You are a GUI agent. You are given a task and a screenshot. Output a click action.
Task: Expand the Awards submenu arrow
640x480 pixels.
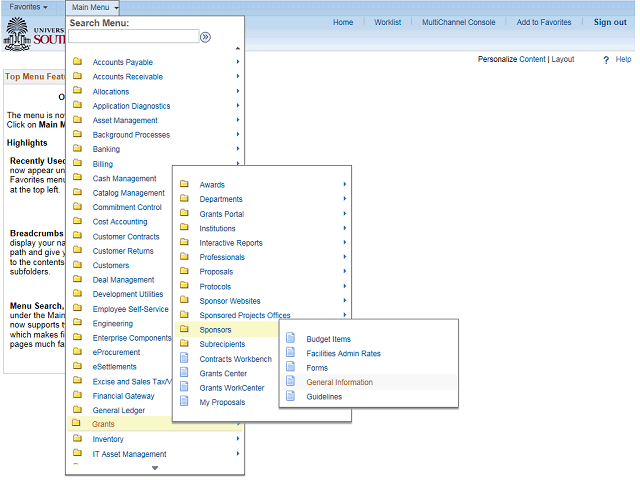(345, 184)
